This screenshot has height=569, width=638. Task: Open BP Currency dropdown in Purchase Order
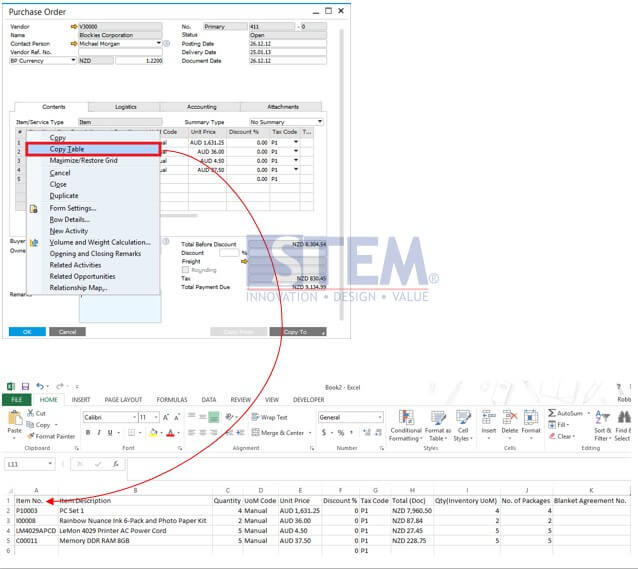tap(73, 60)
